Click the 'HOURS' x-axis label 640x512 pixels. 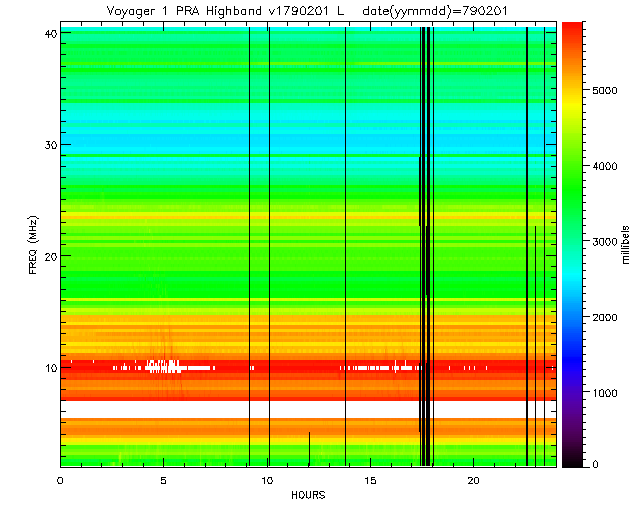coord(308,495)
